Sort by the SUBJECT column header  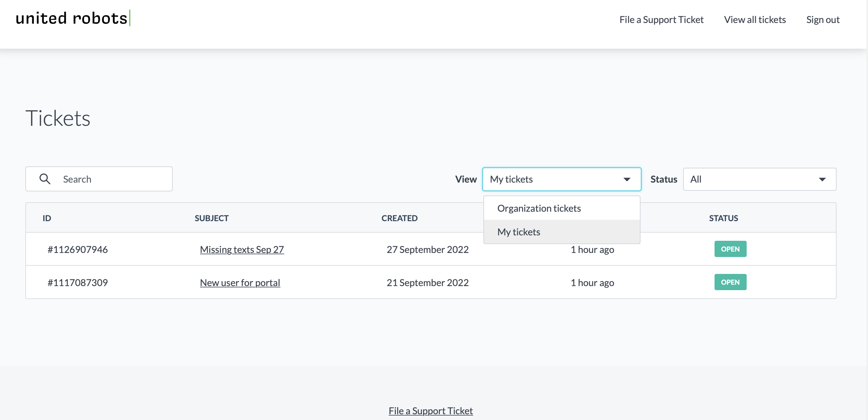click(212, 218)
